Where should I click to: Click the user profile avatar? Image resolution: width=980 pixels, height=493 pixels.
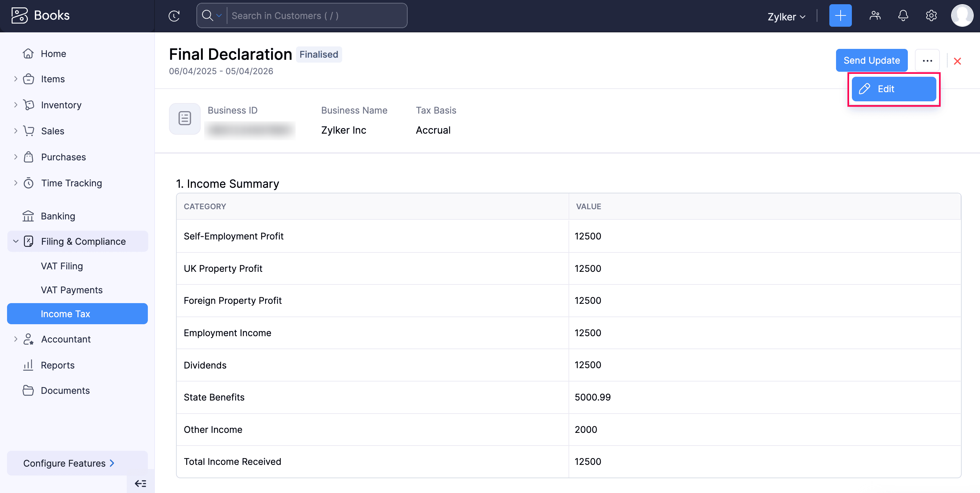click(961, 15)
